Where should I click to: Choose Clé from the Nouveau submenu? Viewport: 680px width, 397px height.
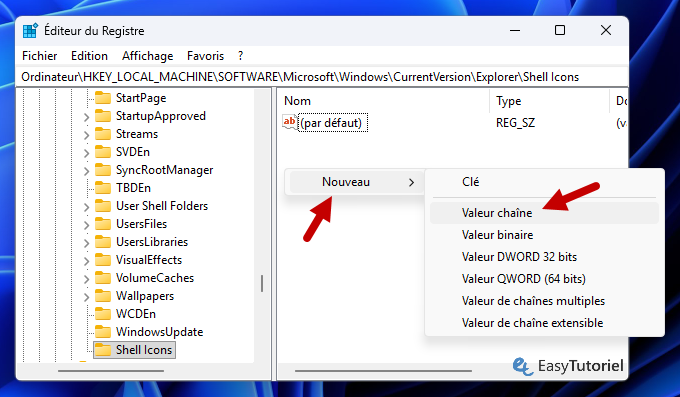(x=544, y=182)
